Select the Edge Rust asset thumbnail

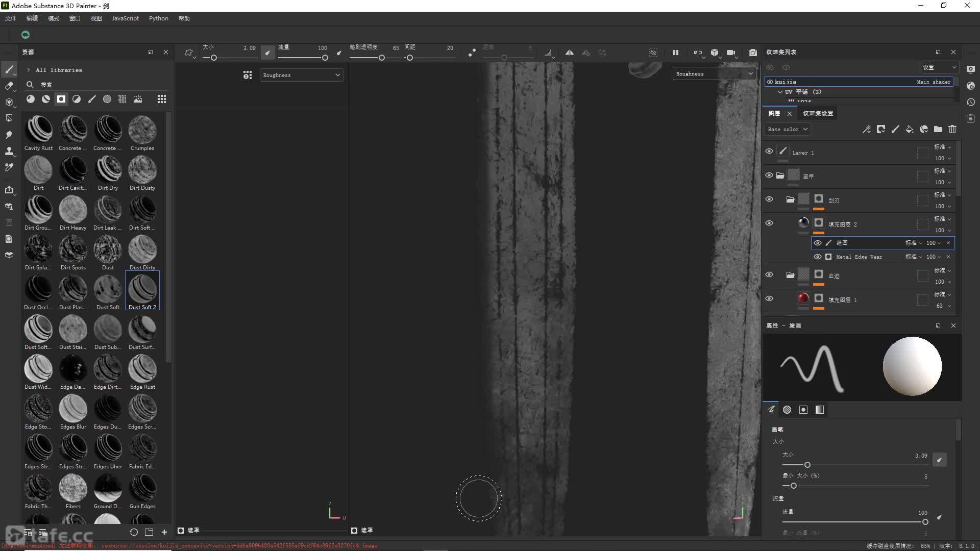click(142, 371)
